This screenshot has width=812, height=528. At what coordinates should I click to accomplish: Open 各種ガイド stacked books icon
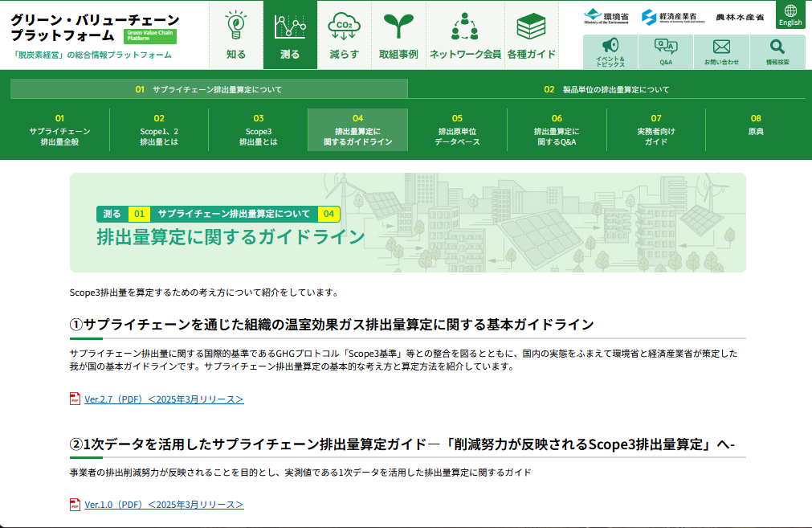531,27
